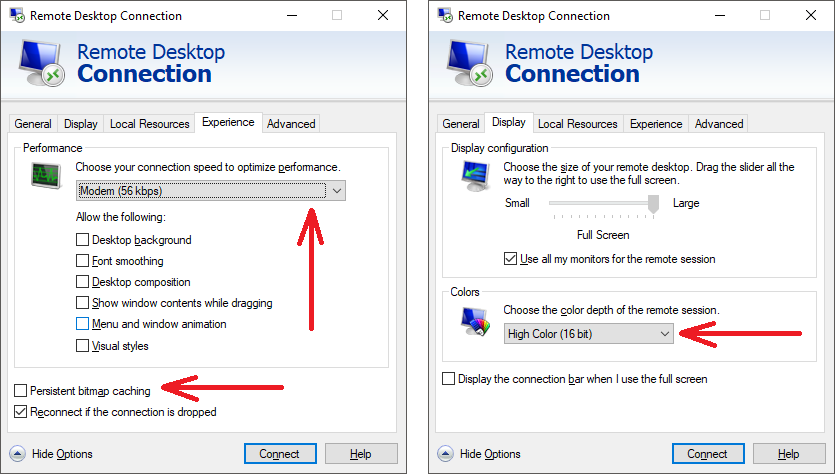
Task: Enable Persistent bitmap caching checkbox
Action: pos(20,391)
